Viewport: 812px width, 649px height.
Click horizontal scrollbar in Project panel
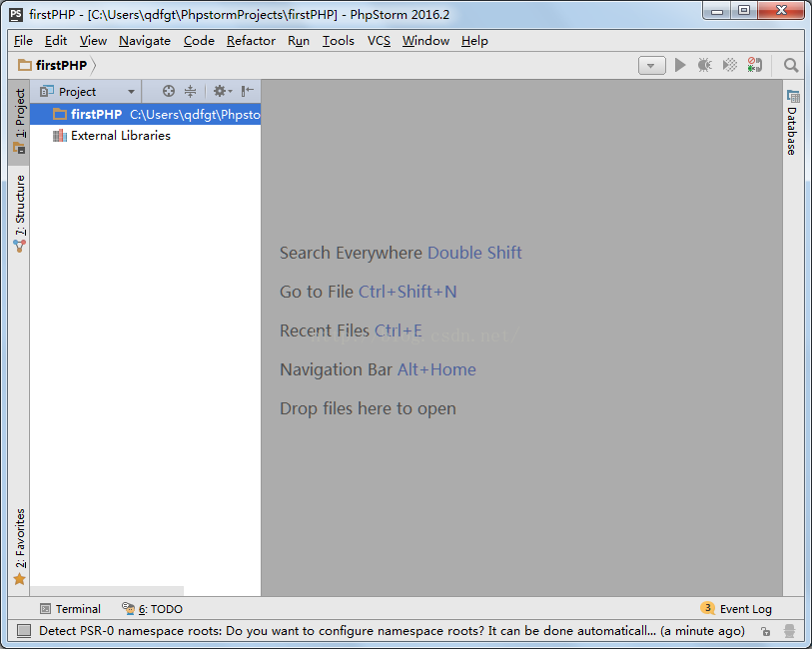107,591
